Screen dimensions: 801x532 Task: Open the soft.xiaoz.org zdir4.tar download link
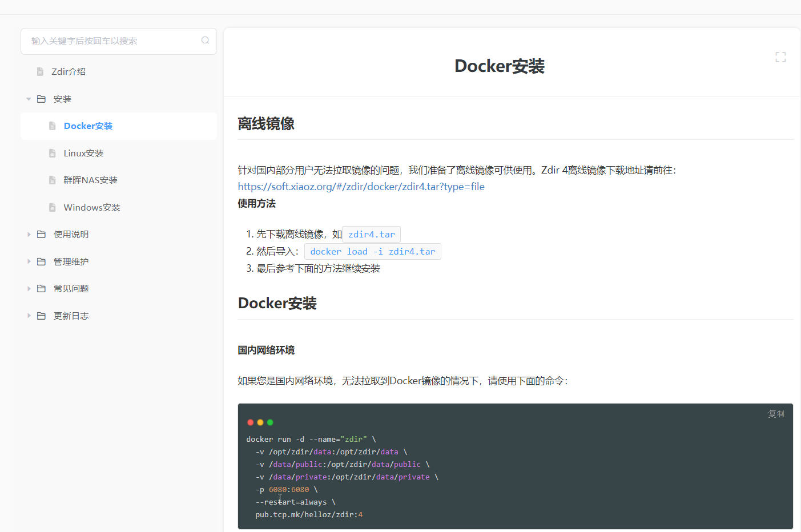(361, 187)
